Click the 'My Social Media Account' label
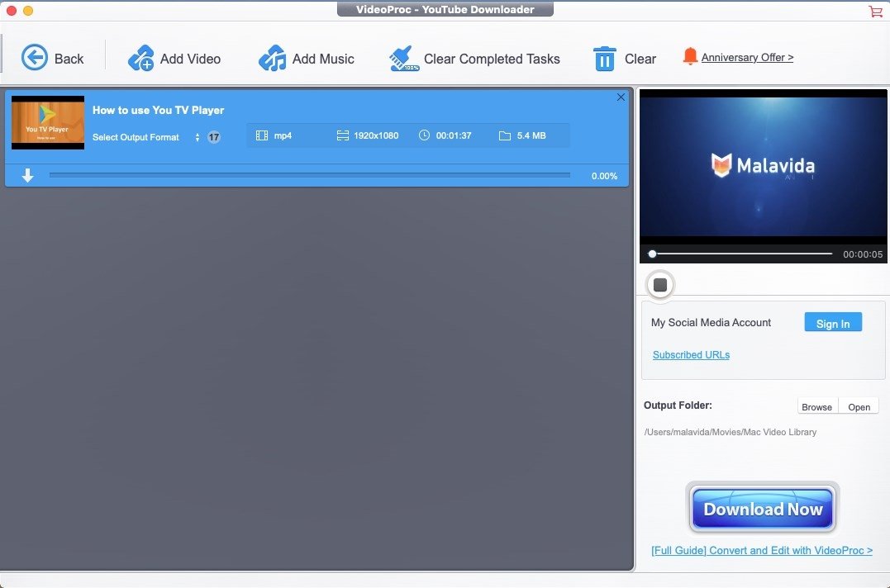Viewport: 890px width, 588px height. pyautogui.click(x=711, y=323)
